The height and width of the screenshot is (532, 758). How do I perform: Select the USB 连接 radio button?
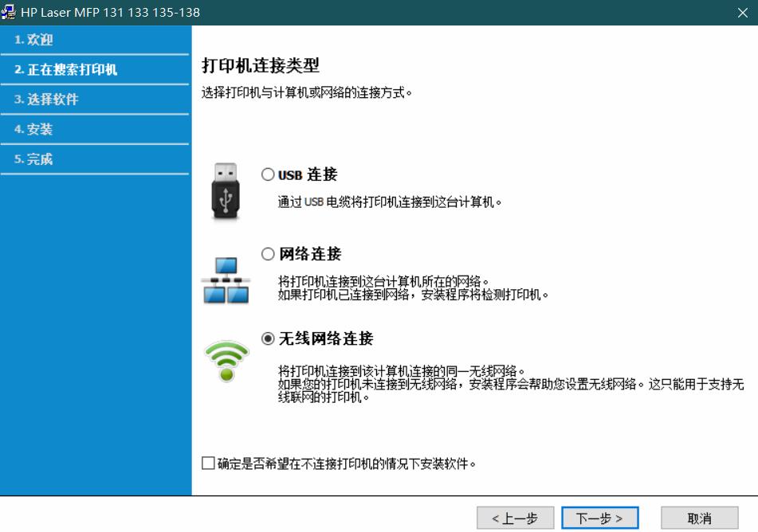(x=269, y=174)
